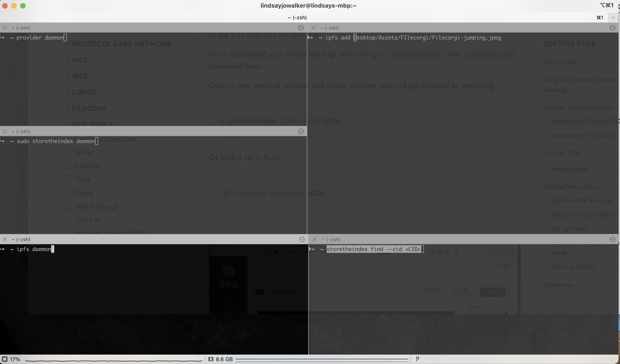Viewport: 620px width, 364px height.
Task: Open options menu for 'storetheindex find' pane
Action: tap(613, 239)
